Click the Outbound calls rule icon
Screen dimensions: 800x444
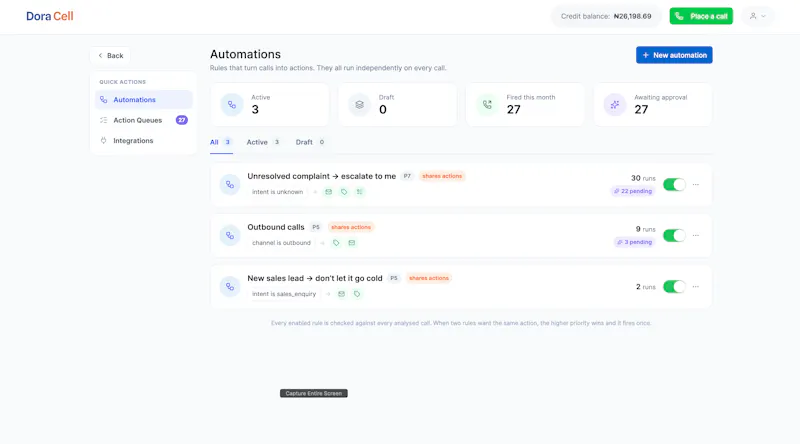[x=230, y=236]
